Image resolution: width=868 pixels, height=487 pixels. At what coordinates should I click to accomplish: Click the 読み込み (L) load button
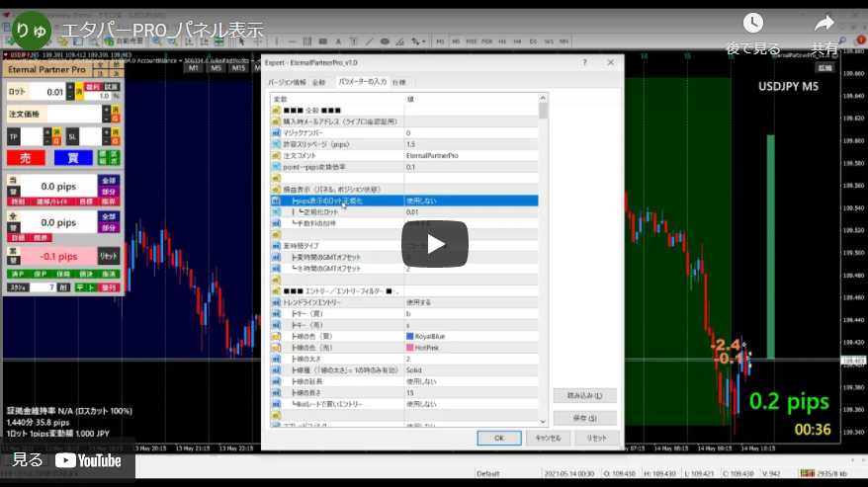click(584, 396)
